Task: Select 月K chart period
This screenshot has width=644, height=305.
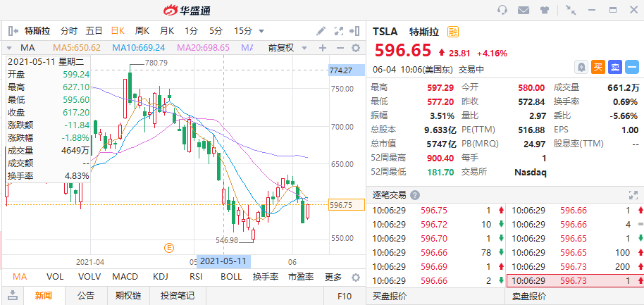Action: click(167, 31)
